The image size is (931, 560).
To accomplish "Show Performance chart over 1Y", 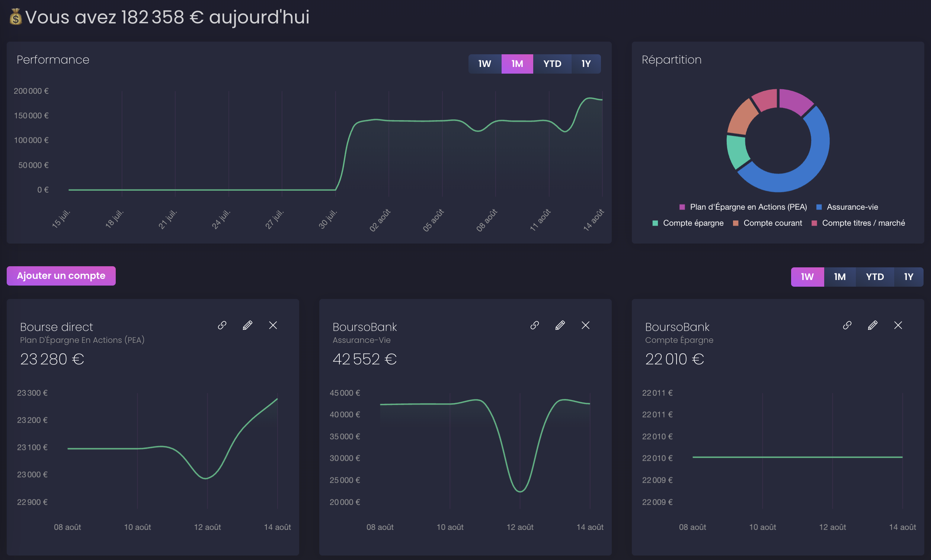I will click(586, 64).
